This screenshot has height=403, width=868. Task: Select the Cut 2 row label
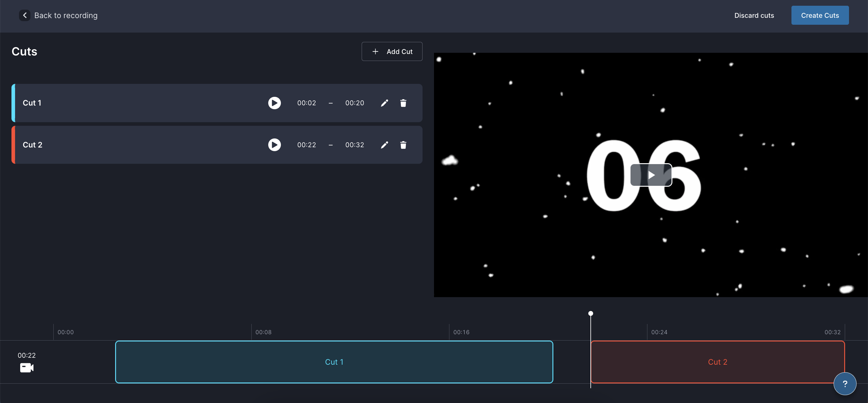point(32,145)
